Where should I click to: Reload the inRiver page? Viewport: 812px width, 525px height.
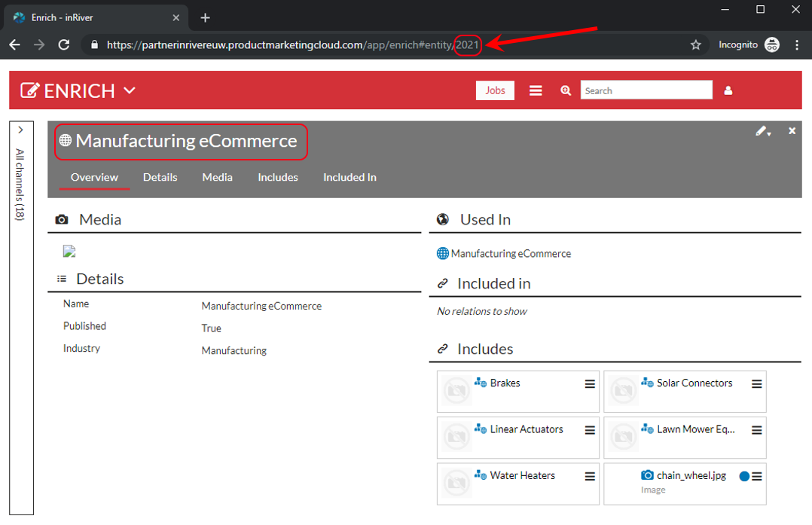point(64,45)
